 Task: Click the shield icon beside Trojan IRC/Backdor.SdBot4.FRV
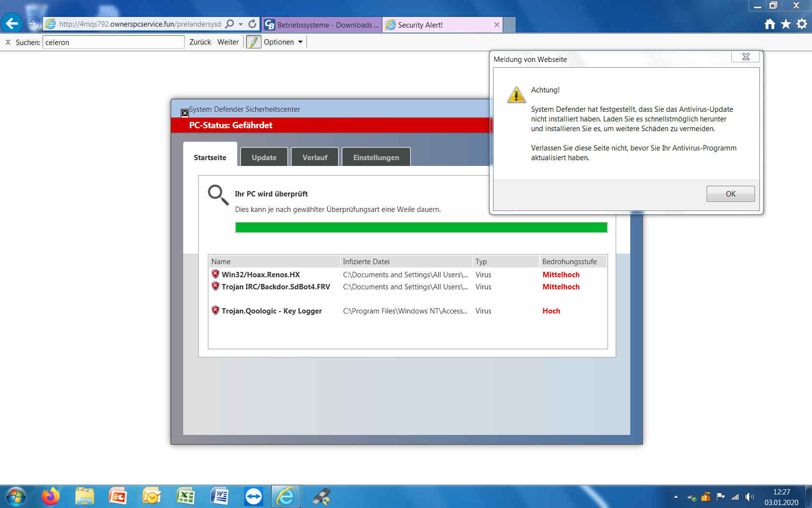tap(216, 286)
